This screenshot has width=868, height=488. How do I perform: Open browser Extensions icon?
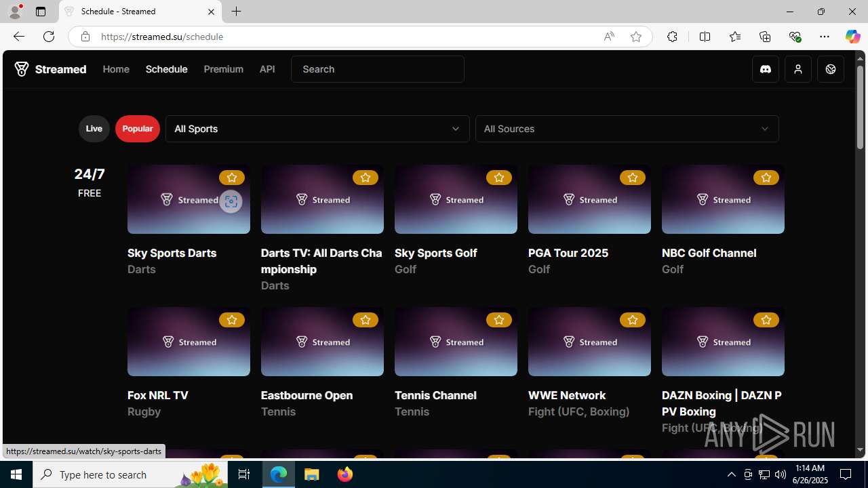tap(672, 37)
